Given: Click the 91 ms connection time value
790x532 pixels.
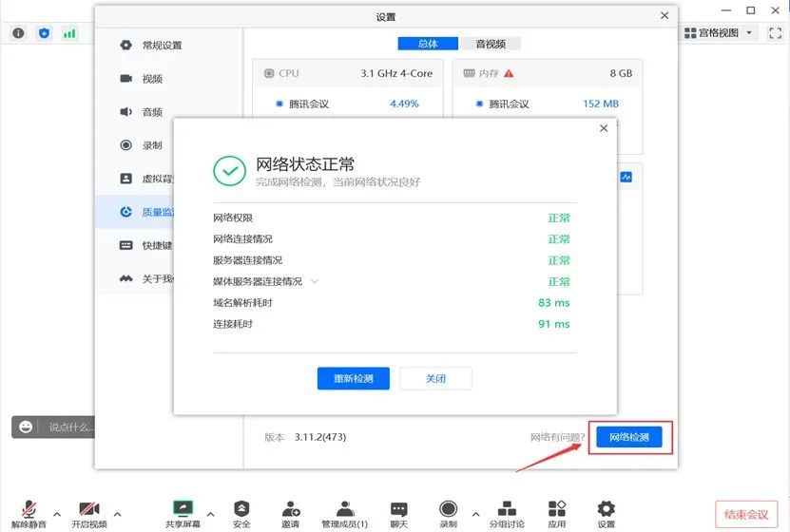Looking at the screenshot, I should [553, 324].
